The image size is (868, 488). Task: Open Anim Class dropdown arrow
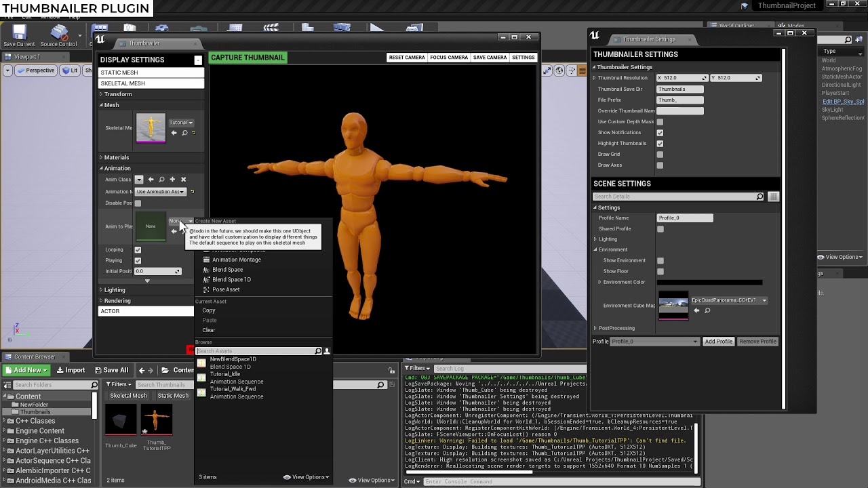point(139,180)
